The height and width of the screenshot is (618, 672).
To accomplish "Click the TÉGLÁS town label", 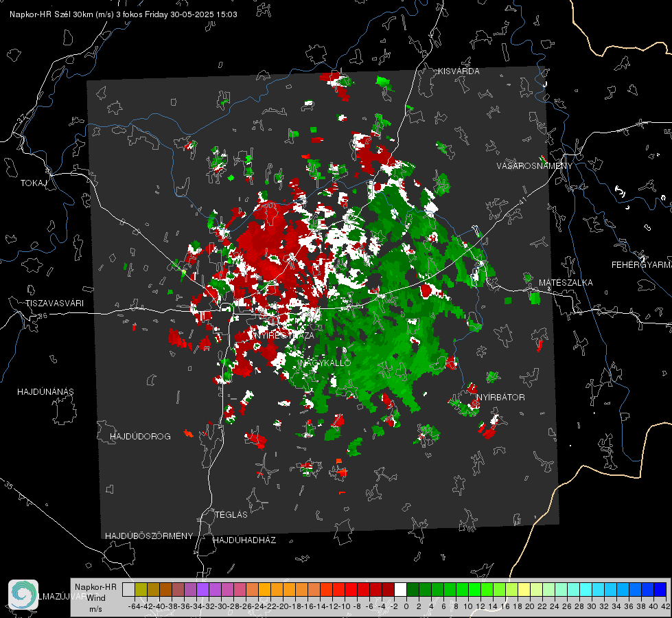I will pyautogui.click(x=231, y=515).
